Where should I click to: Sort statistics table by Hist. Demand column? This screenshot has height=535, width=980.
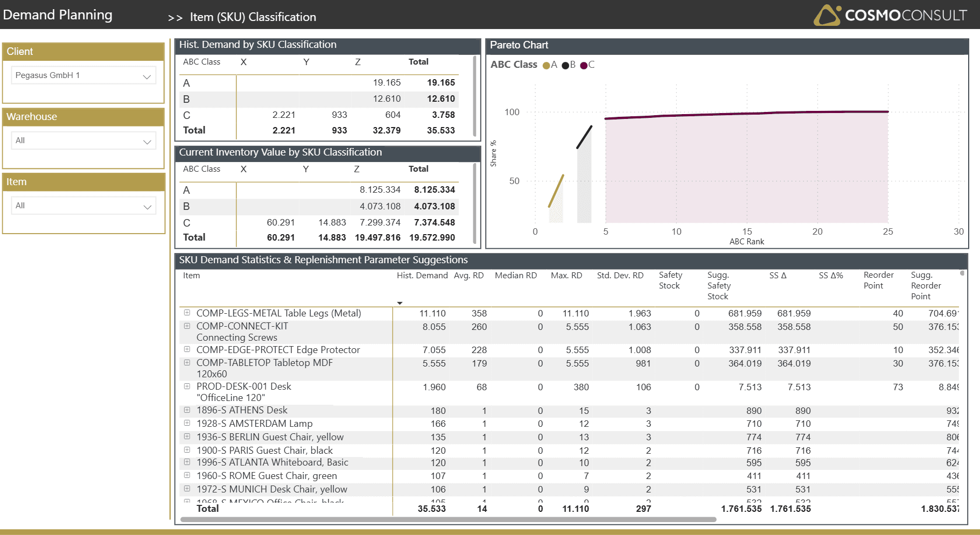[x=422, y=276]
